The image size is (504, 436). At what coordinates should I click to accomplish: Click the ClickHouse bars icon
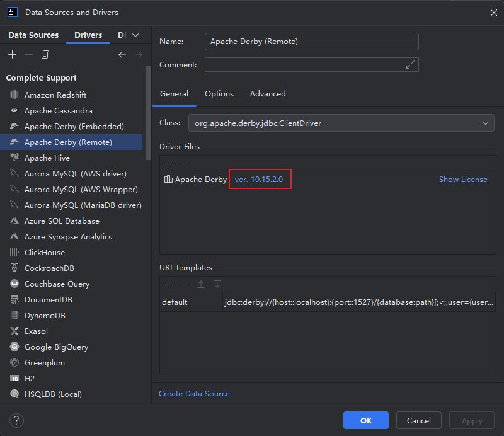[x=14, y=252]
